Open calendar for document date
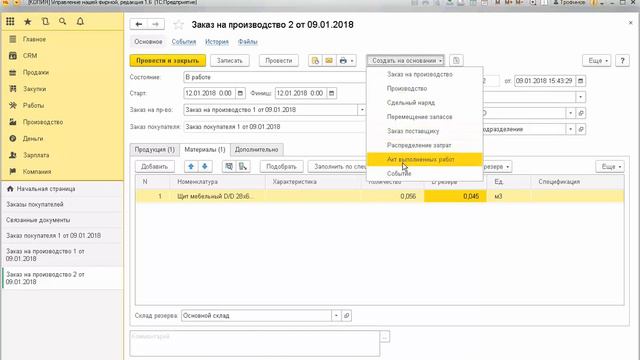This screenshot has width=640, height=360. [580, 81]
